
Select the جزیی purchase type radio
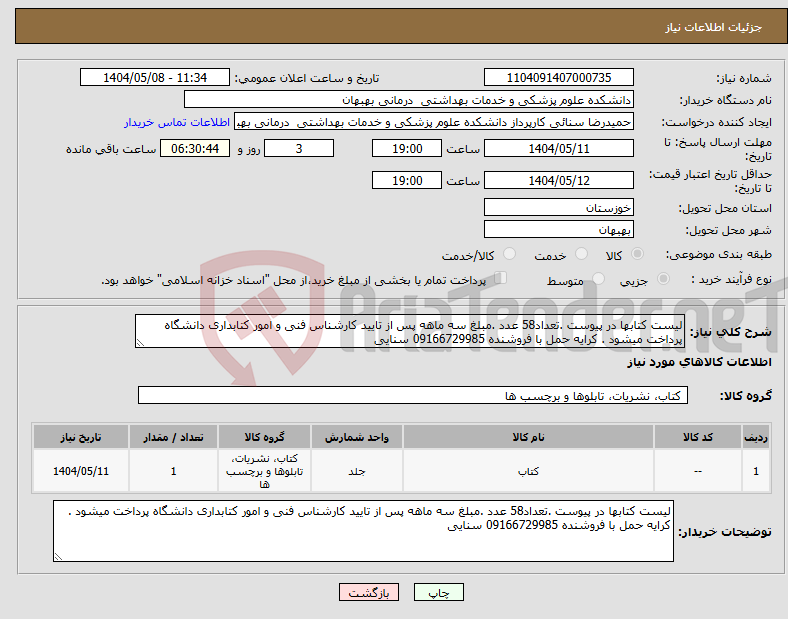click(663, 278)
